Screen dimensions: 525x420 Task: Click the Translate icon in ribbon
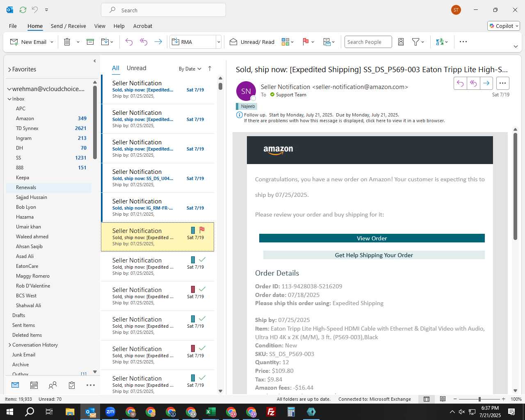pos(440,42)
